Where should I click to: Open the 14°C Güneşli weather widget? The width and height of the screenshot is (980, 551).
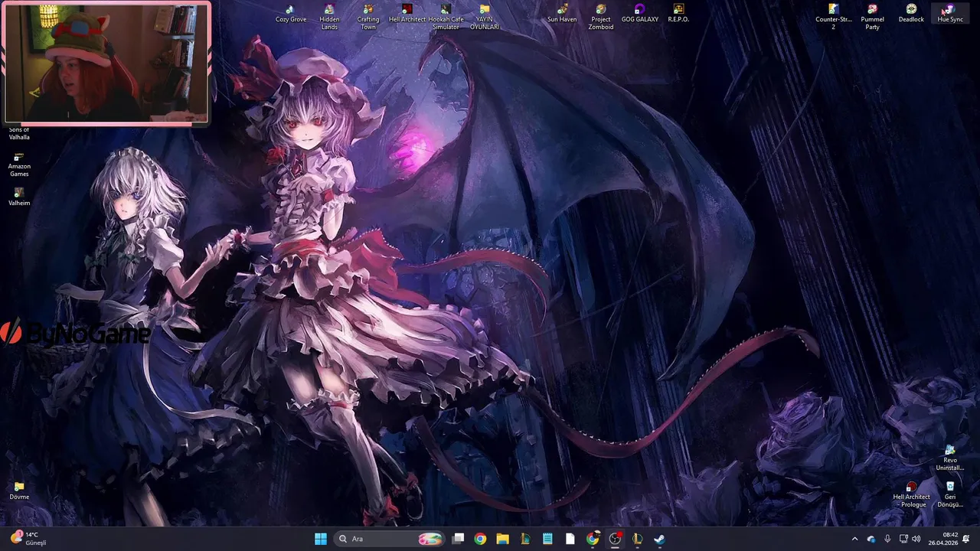[x=28, y=539]
